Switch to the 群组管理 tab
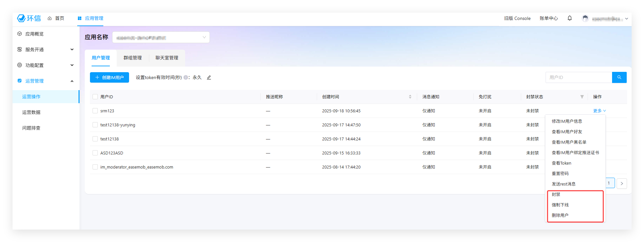 click(132, 58)
